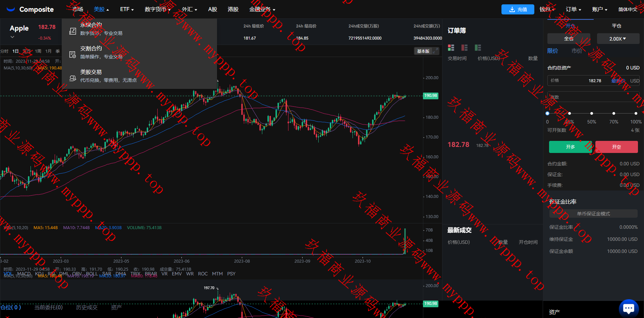Screen dimensions: 644x318
Task: Click the 充值 deposit button
Action: pos(518,9)
